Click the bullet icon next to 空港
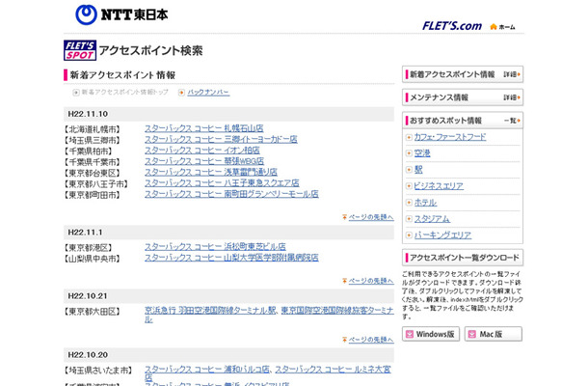The image size is (588, 386). pyautogui.click(x=409, y=153)
